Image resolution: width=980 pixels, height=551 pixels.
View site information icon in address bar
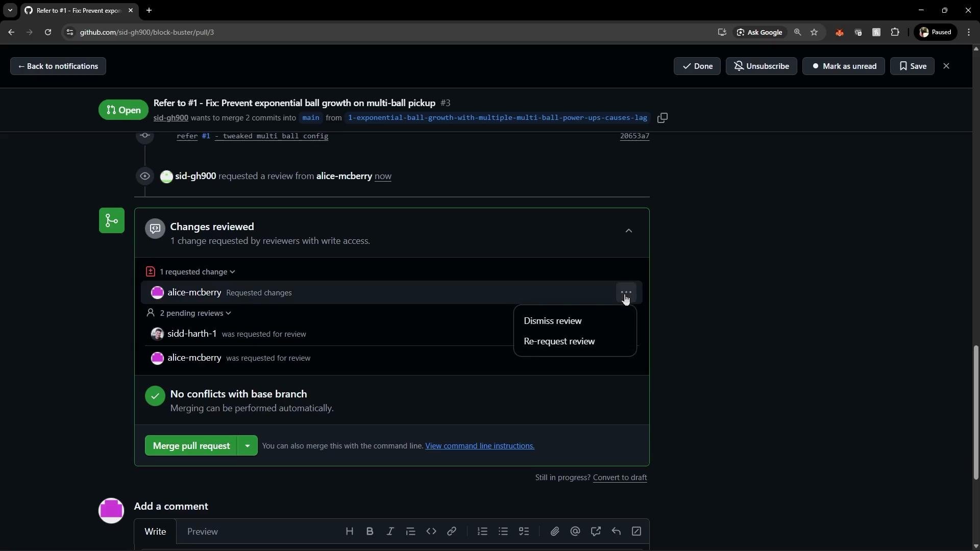[x=70, y=32]
